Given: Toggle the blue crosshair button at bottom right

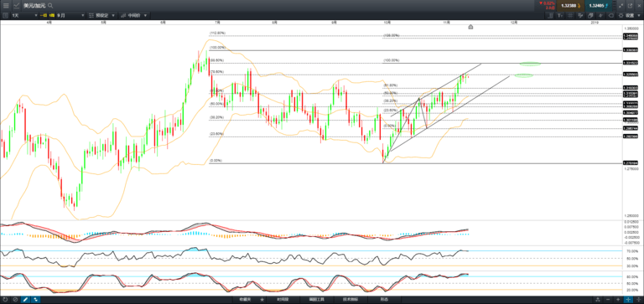Looking at the screenshot, I should click(x=628, y=300).
